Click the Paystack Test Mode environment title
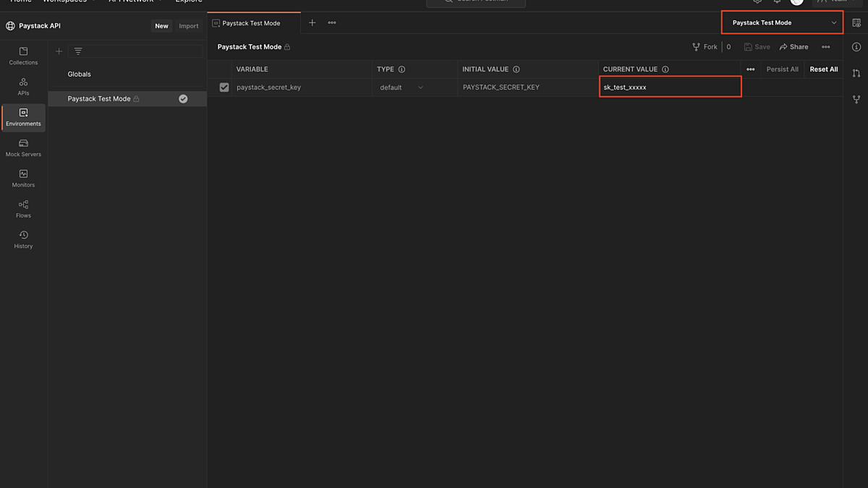 coord(250,47)
